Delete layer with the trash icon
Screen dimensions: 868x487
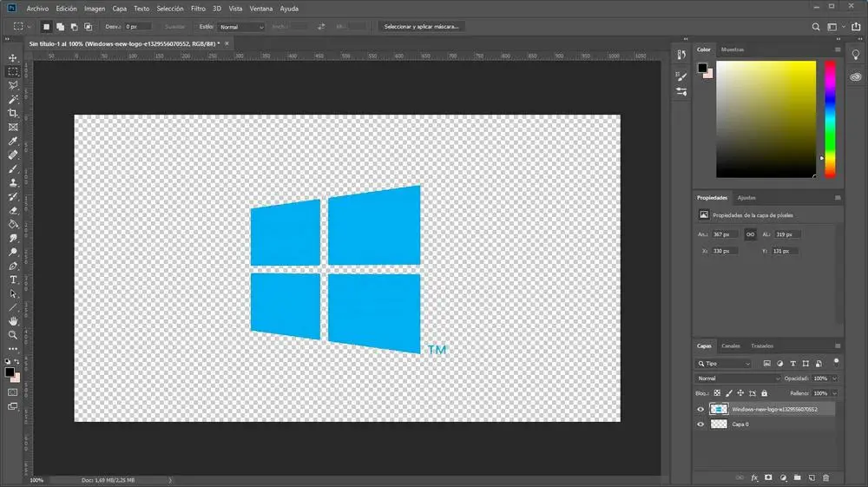click(826, 477)
